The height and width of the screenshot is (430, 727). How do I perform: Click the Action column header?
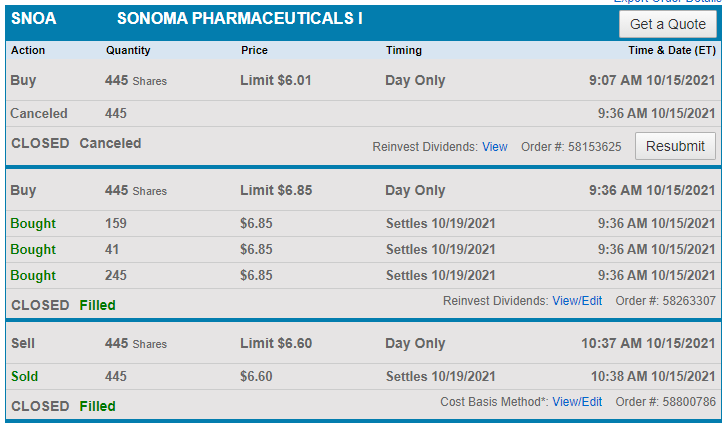tap(28, 50)
